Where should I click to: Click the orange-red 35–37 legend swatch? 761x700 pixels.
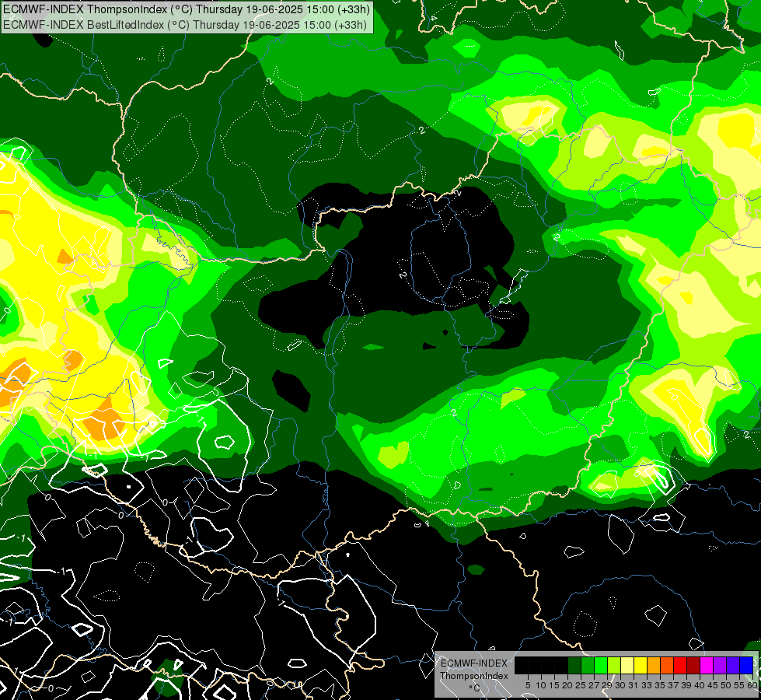pos(666,665)
